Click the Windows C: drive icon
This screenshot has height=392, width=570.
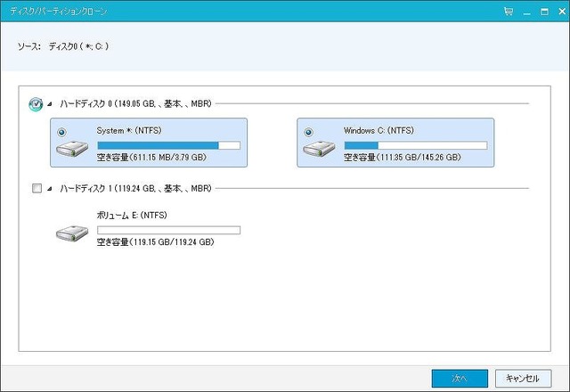click(319, 149)
